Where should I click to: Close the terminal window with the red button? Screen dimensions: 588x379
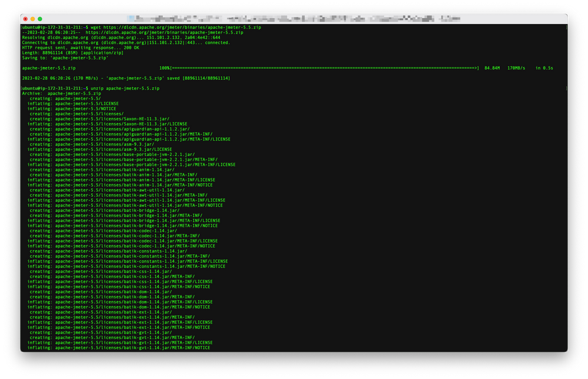pos(25,19)
